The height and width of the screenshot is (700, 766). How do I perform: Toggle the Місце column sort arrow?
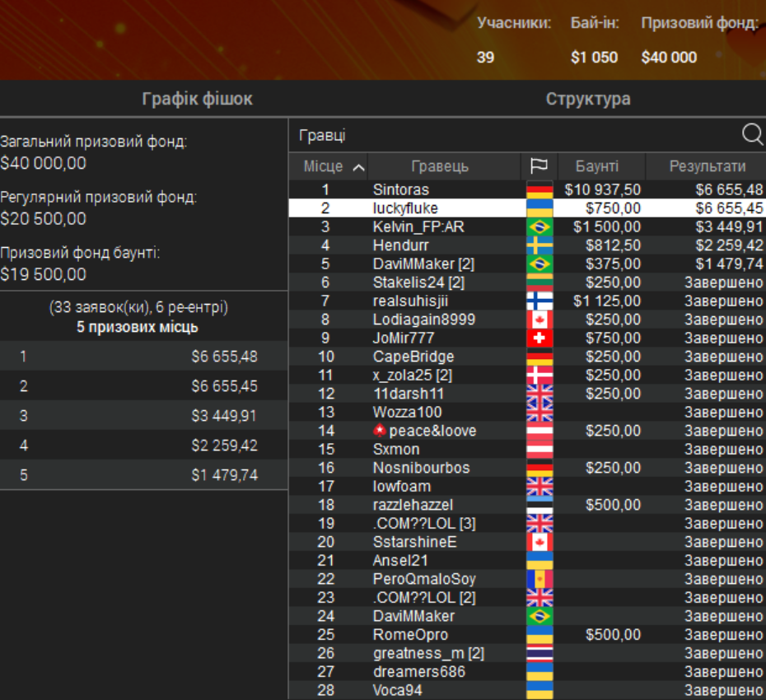click(358, 168)
